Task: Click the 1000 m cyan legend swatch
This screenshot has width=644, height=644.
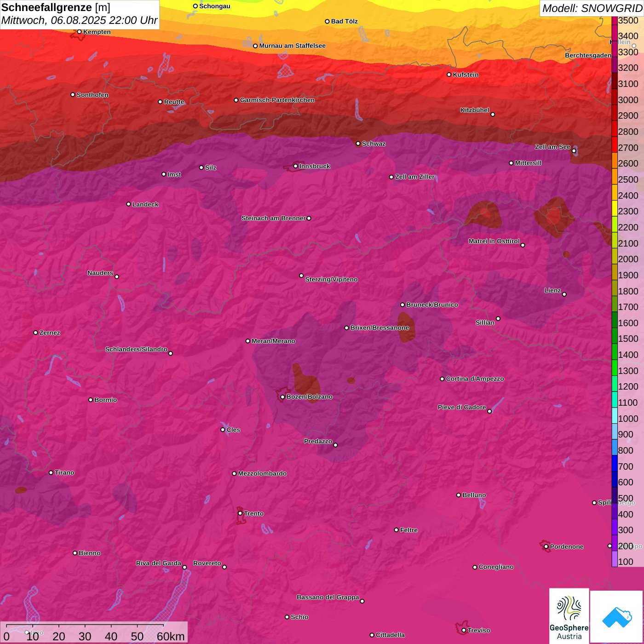Action: tap(615, 415)
